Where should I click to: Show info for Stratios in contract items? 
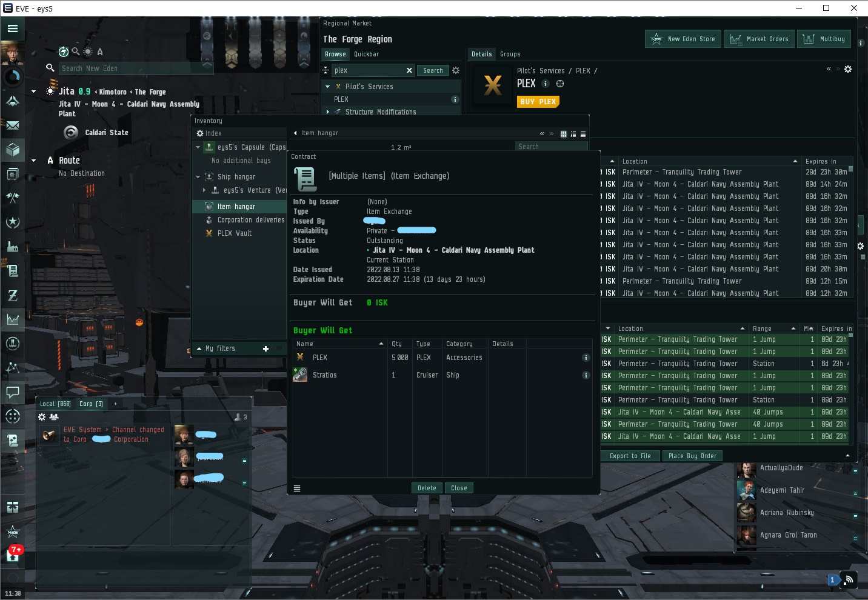(x=586, y=375)
